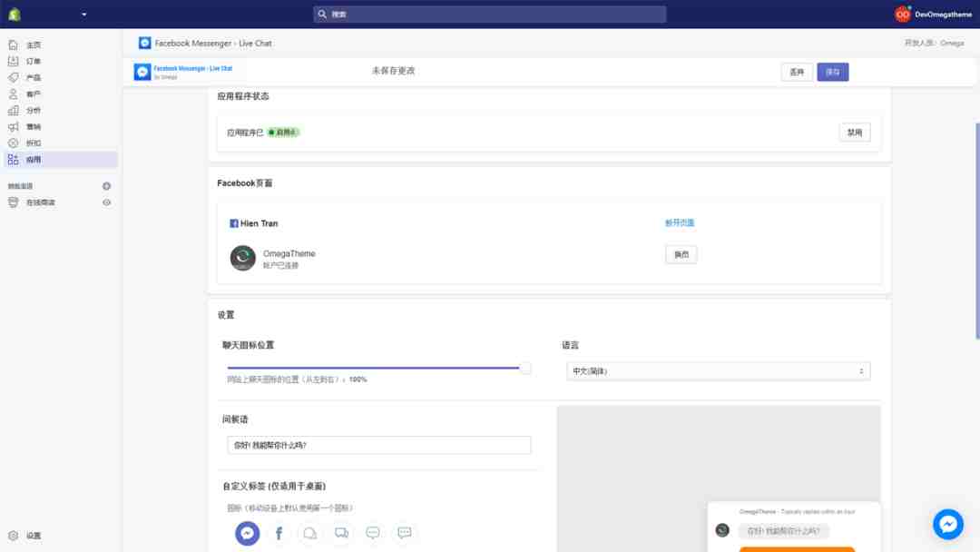
Task: Open the Facebook Messenger - Live Chat app link
Action: 192,69
